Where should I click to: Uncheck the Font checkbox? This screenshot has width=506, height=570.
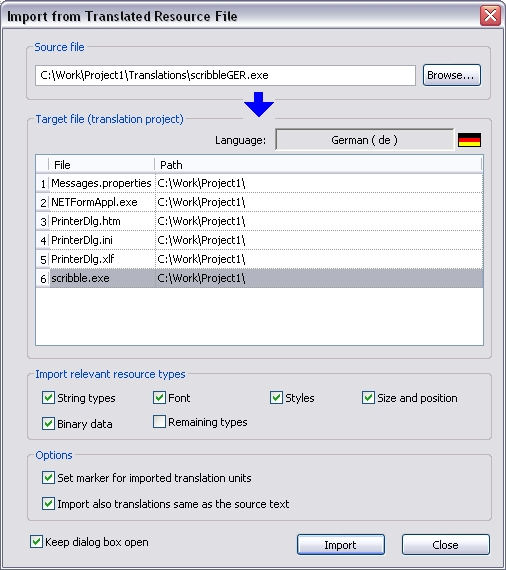159,398
